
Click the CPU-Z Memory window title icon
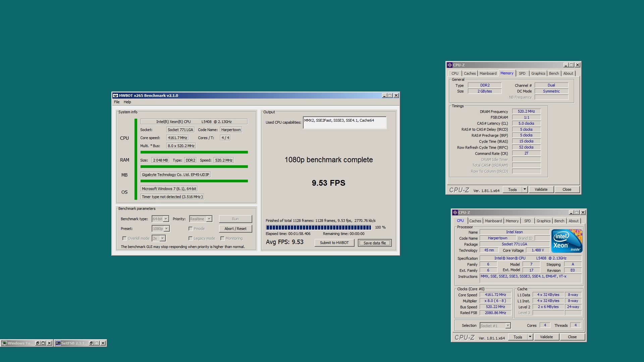pyautogui.click(x=450, y=65)
